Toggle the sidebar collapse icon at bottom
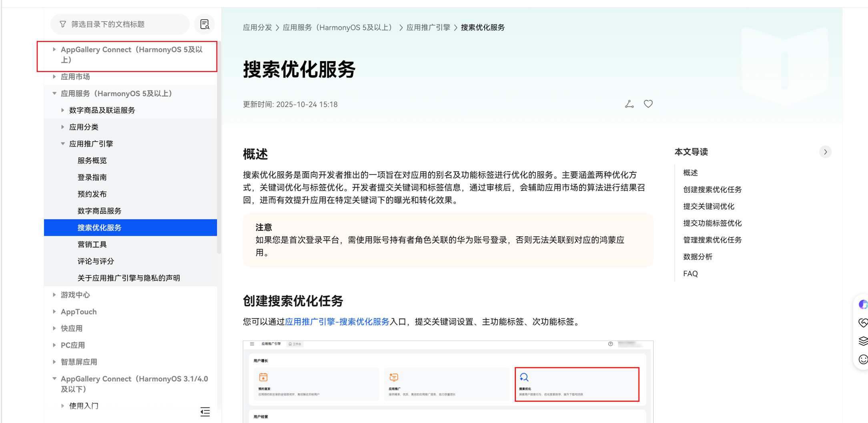Image resolution: width=868 pixels, height=423 pixels. 205,411
